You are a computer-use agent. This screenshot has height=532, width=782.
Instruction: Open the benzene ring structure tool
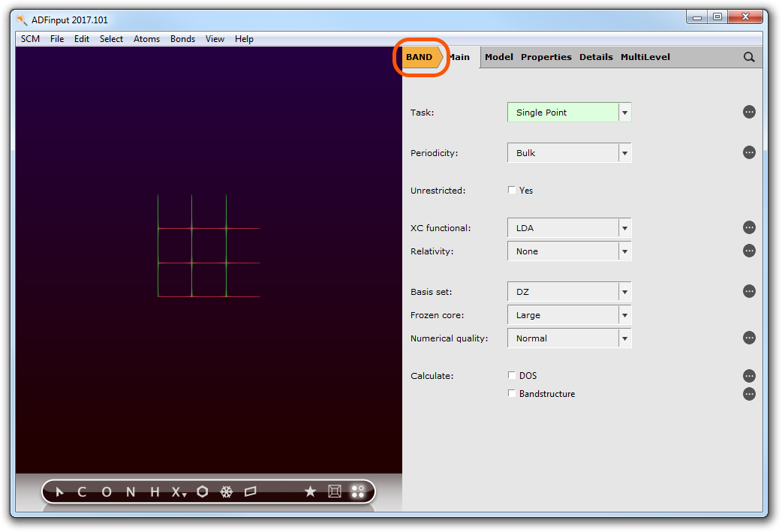pyautogui.click(x=203, y=492)
